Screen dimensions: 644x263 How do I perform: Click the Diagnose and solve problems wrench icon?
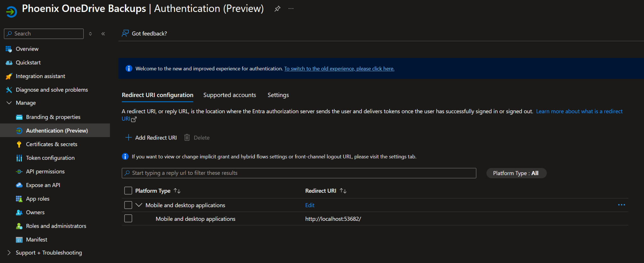pyautogui.click(x=9, y=90)
